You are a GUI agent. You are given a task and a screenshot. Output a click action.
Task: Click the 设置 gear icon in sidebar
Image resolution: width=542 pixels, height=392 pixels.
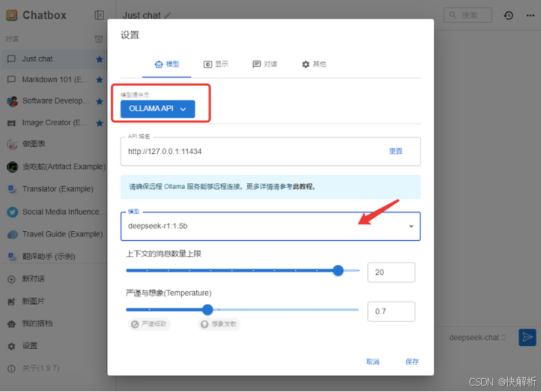pos(11,346)
